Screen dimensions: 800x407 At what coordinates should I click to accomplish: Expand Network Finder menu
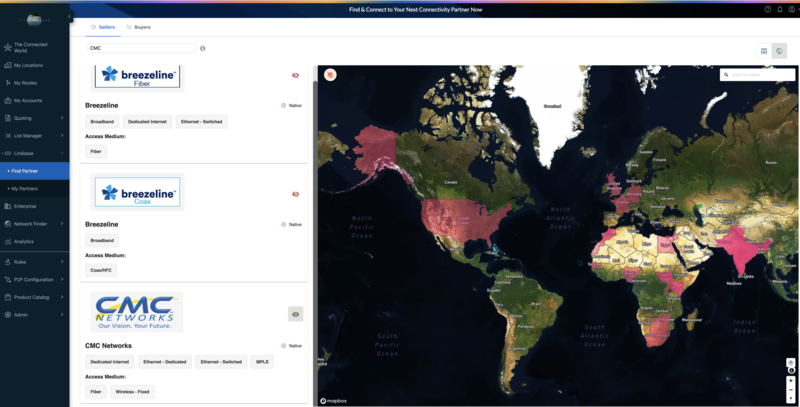(35, 223)
